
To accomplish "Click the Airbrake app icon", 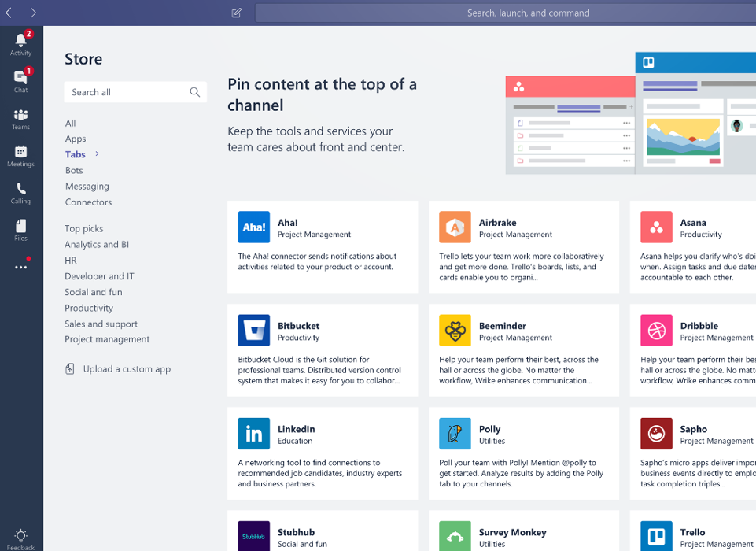I will point(455,227).
